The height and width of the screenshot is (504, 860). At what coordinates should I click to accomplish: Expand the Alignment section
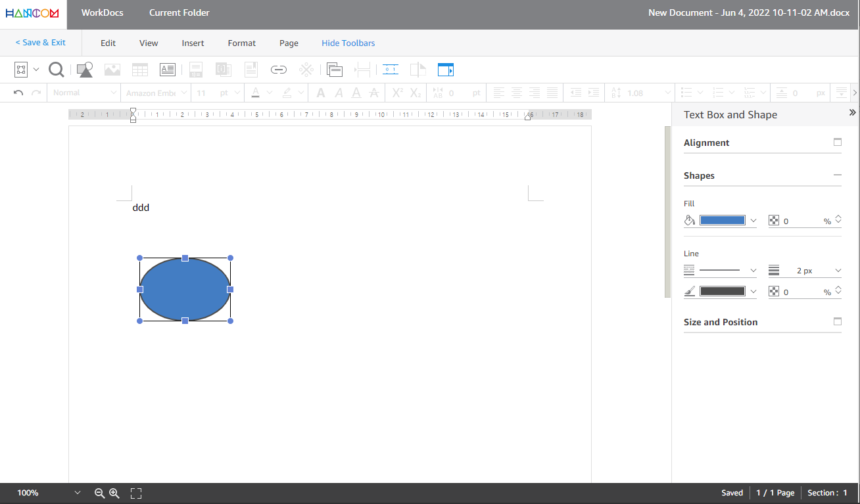point(838,142)
